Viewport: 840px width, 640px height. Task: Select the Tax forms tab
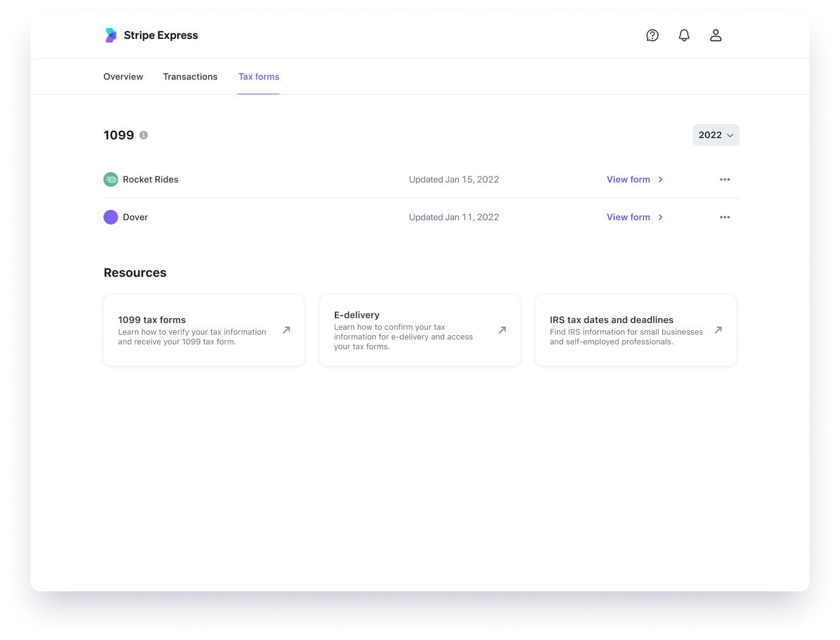pyautogui.click(x=259, y=77)
